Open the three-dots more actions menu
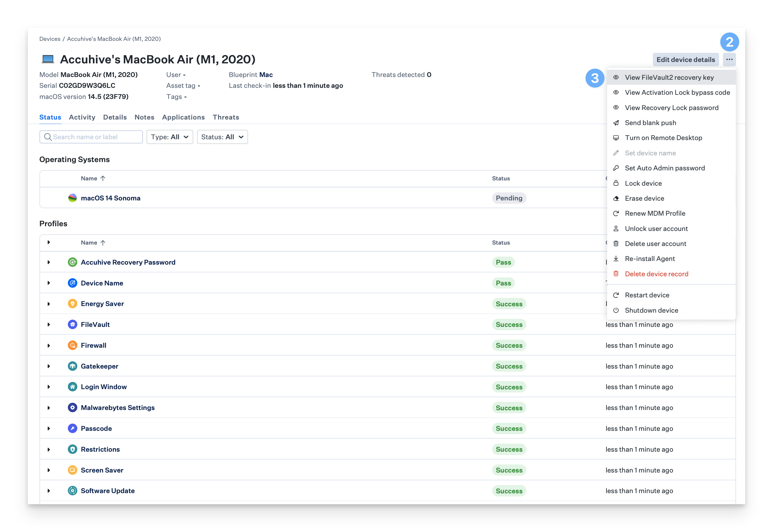Viewport: 773px width, 532px height. click(x=729, y=60)
